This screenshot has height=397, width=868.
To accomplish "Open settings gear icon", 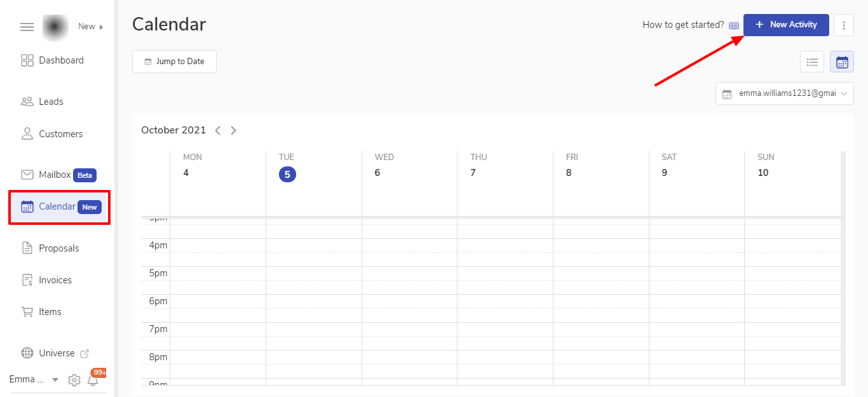I will [x=74, y=380].
